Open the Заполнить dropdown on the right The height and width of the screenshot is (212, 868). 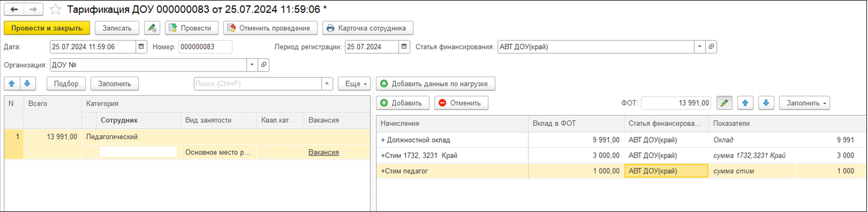point(804,103)
